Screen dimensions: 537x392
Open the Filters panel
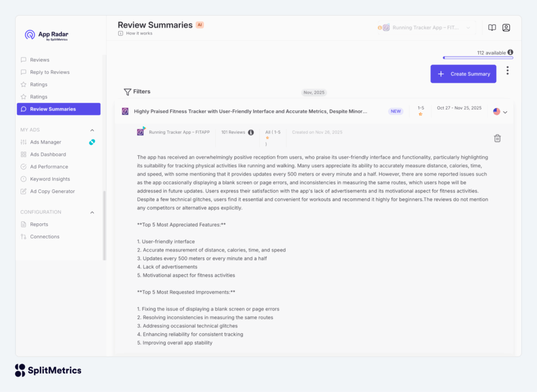pyautogui.click(x=137, y=91)
